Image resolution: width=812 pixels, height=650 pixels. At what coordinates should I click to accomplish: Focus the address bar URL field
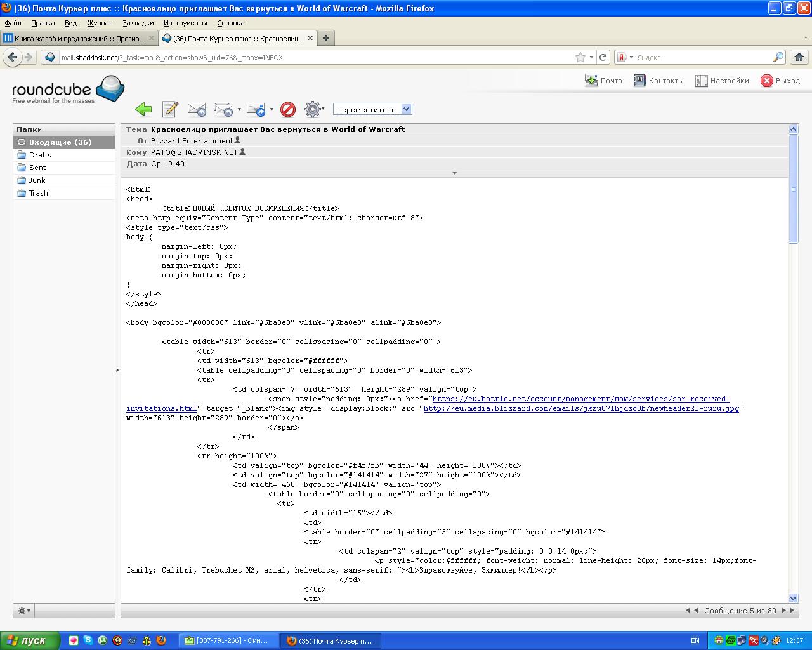(x=316, y=57)
